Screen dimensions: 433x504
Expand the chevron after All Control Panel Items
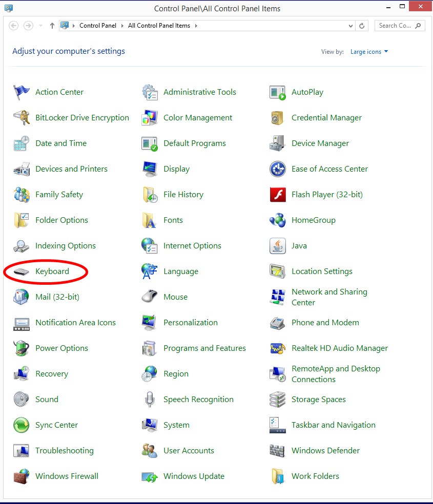point(196,26)
